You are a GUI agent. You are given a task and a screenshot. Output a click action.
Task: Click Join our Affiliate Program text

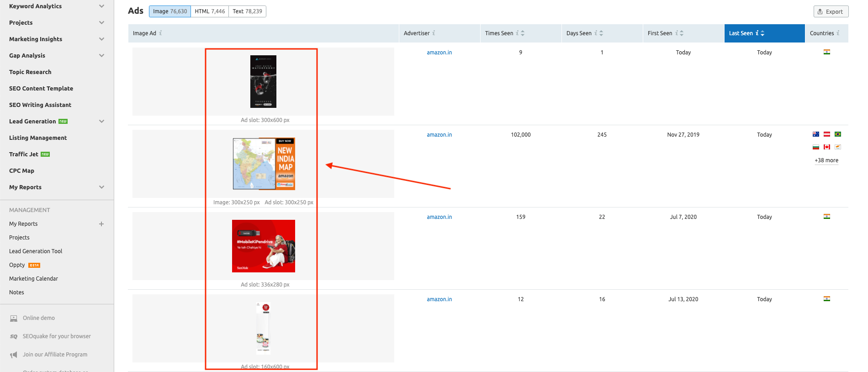point(55,355)
